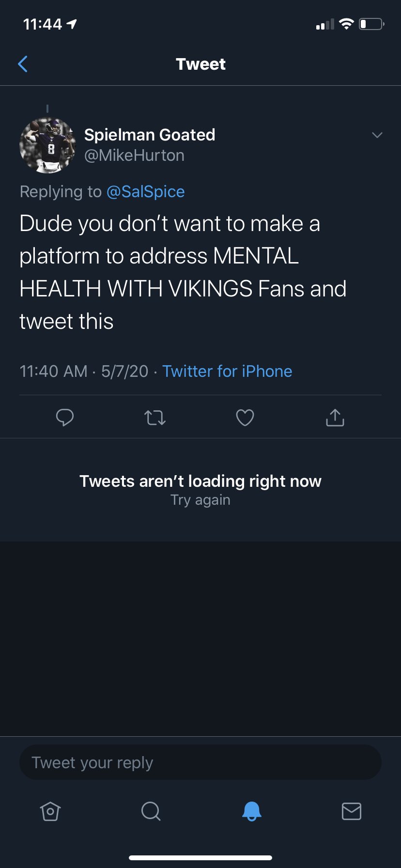
Task: Tap Twitter for iPhone source link
Action: [x=227, y=372]
